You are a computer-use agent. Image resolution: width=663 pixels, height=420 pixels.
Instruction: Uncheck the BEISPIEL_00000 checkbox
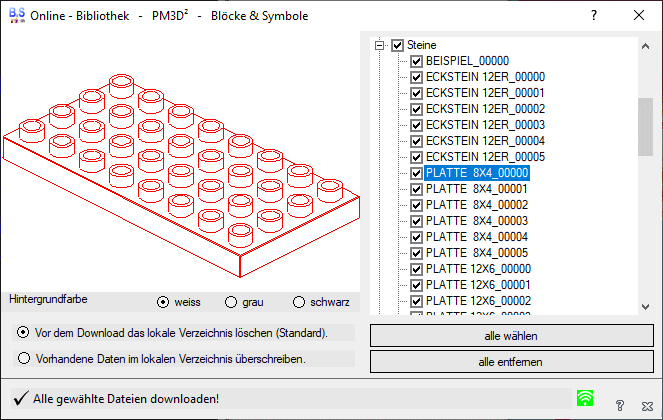click(416, 61)
